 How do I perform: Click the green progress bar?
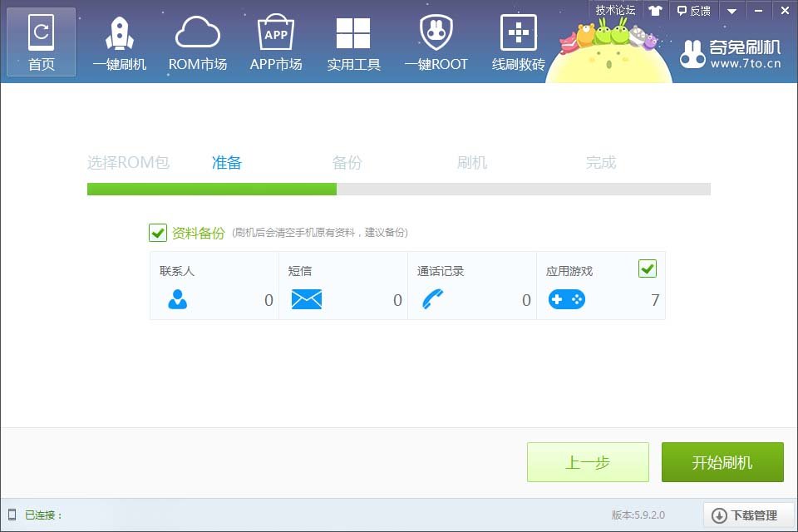tap(212, 189)
